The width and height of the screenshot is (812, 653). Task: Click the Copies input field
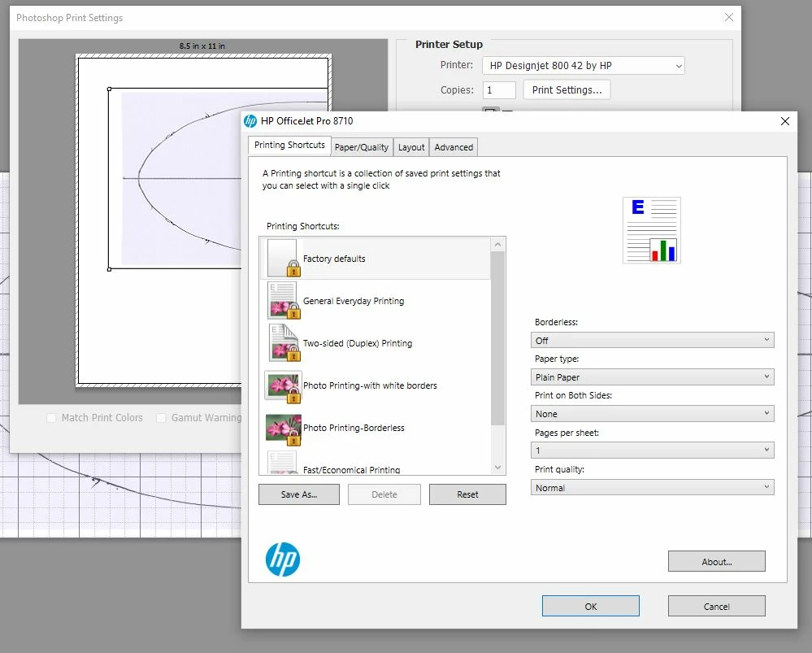(499, 90)
